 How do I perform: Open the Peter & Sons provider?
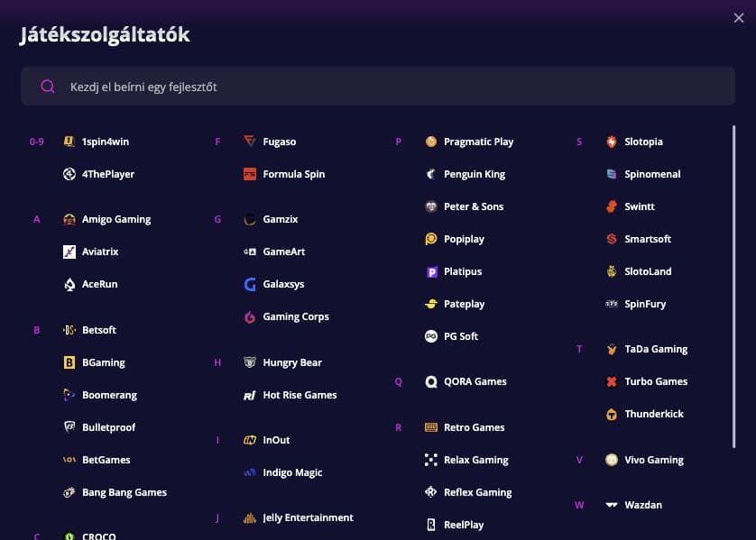click(x=474, y=206)
